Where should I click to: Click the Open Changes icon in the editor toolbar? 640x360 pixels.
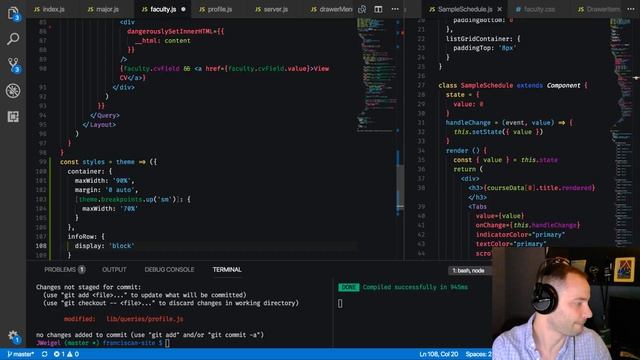pyautogui.click(x=362, y=9)
